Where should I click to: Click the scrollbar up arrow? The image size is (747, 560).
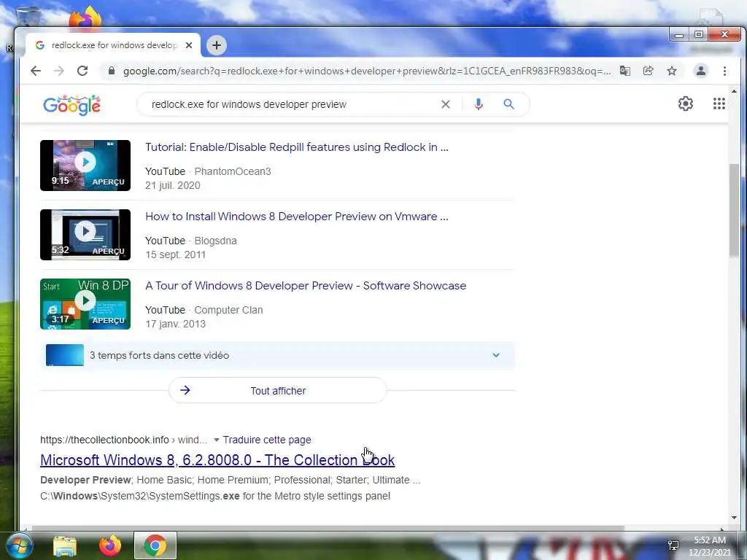coord(734,91)
